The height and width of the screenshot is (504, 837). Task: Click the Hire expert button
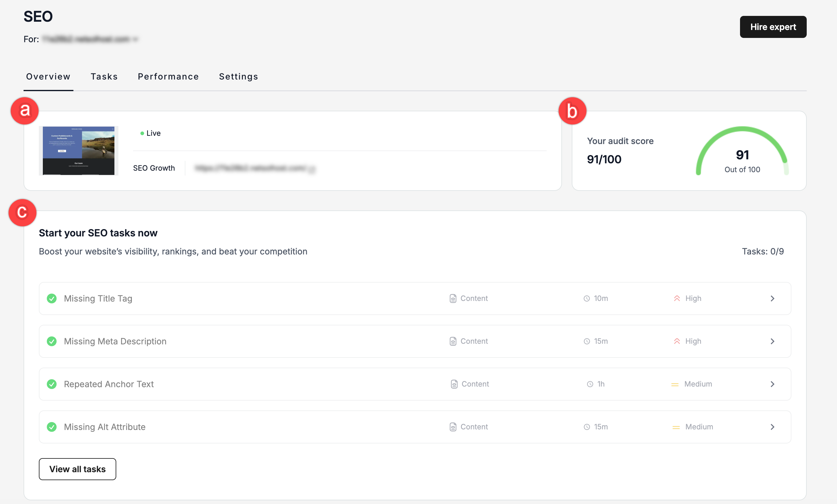tap(773, 27)
